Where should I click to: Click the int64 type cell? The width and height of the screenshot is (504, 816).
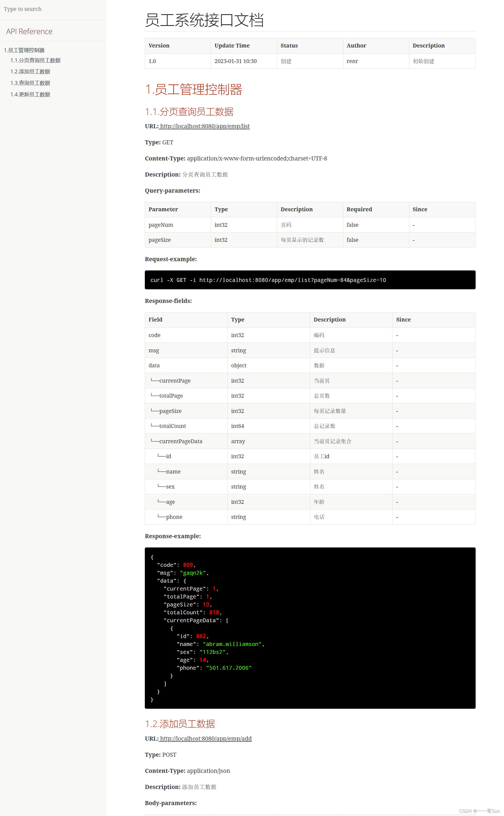coord(269,426)
